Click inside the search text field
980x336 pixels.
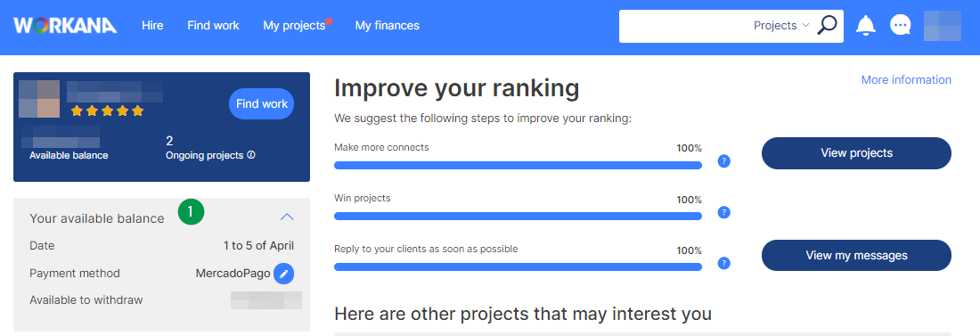686,26
